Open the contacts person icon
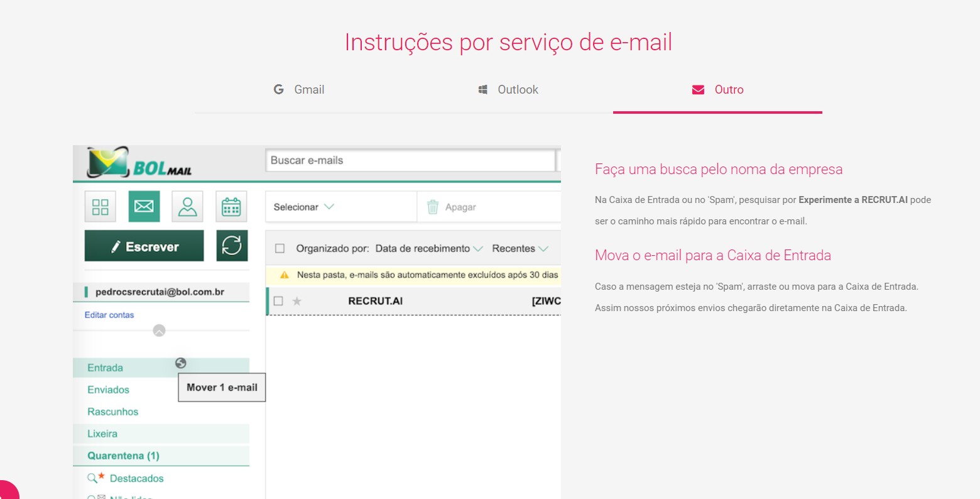 pyautogui.click(x=188, y=207)
